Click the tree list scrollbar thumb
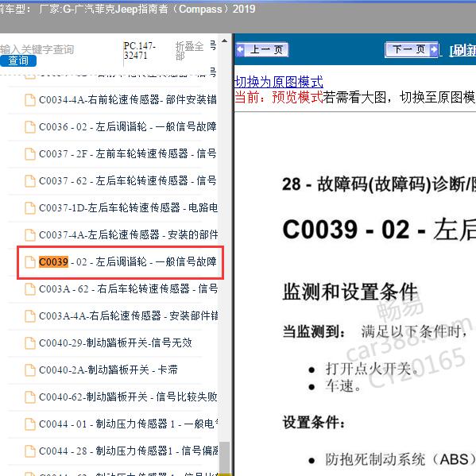Screen dimensions: 476x476 (x=224, y=457)
